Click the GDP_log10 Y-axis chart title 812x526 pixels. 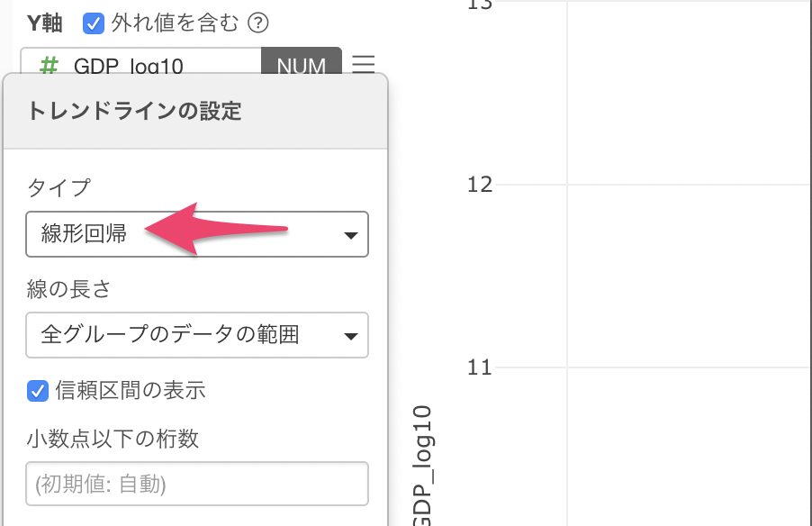tap(422, 465)
